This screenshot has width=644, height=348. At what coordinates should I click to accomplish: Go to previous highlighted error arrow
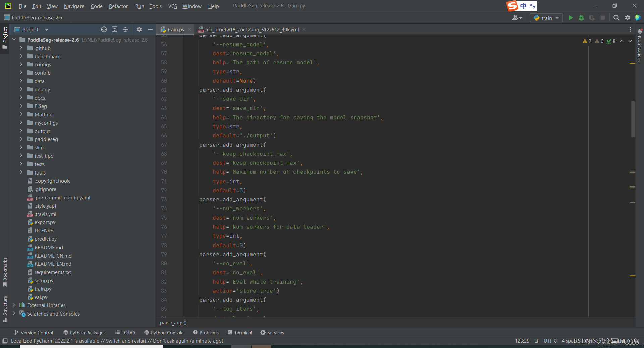[622, 41]
